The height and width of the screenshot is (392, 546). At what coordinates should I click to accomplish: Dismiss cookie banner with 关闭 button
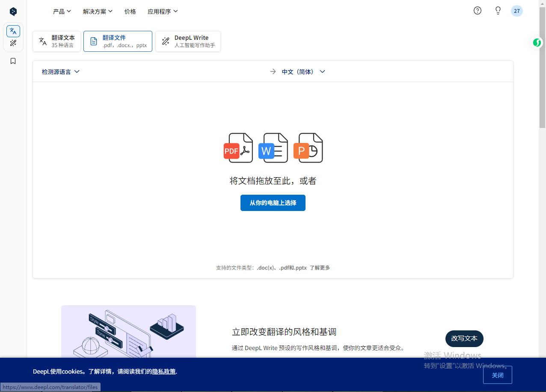click(x=498, y=375)
